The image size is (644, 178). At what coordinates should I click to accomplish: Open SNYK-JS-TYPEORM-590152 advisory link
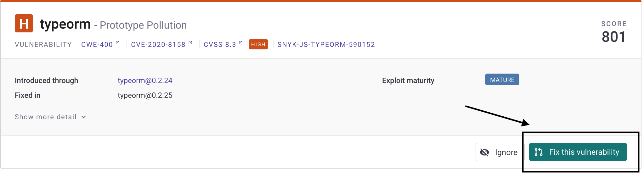326,45
